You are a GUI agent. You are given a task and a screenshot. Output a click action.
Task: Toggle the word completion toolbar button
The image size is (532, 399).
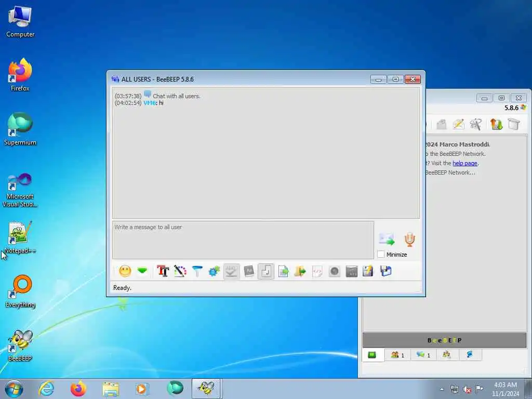click(249, 271)
